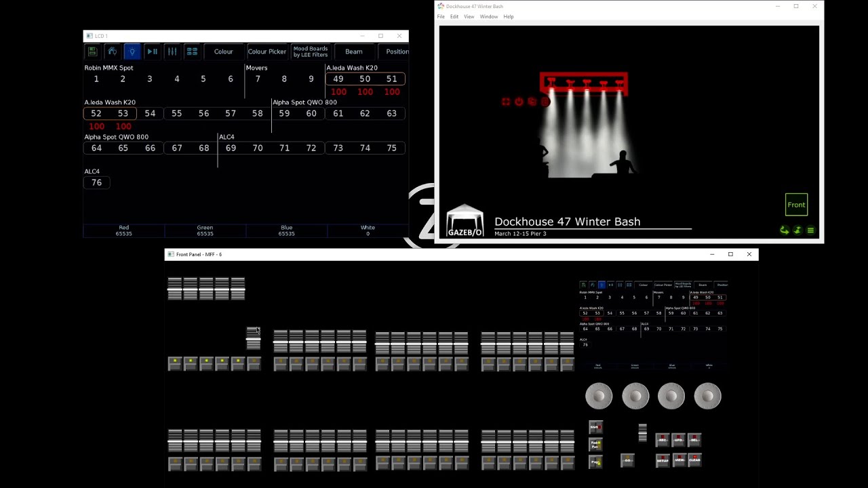Open the Window menu in visualiser
868x488 pixels.
tap(488, 17)
